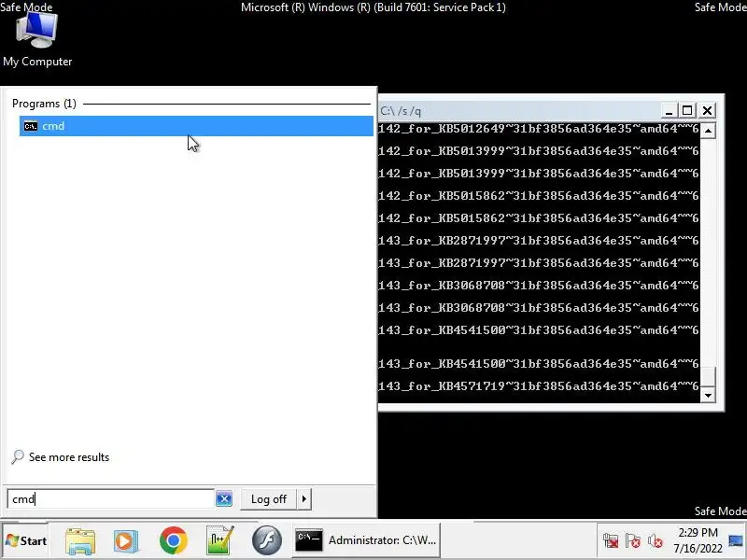Open Action Center flag tray icon
The height and width of the screenshot is (560, 747).
(x=633, y=541)
